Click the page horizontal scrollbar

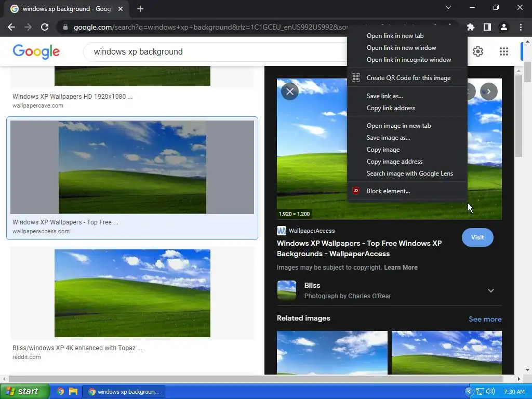click(256, 379)
